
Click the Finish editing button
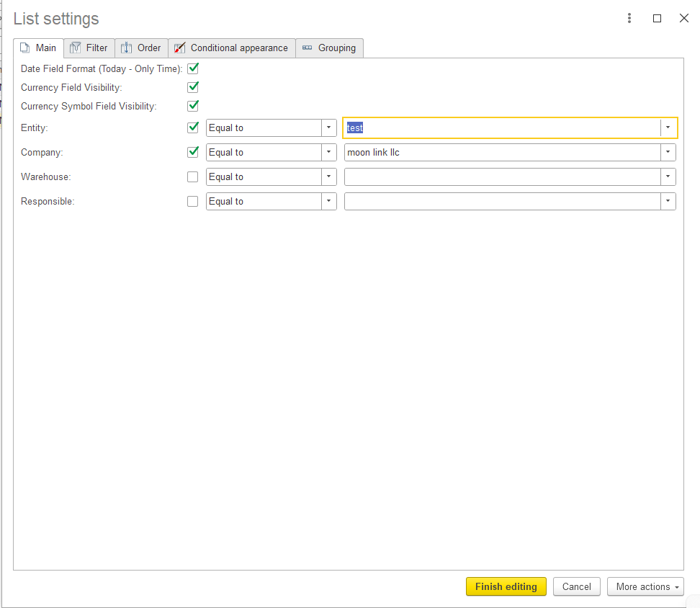(x=506, y=586)
